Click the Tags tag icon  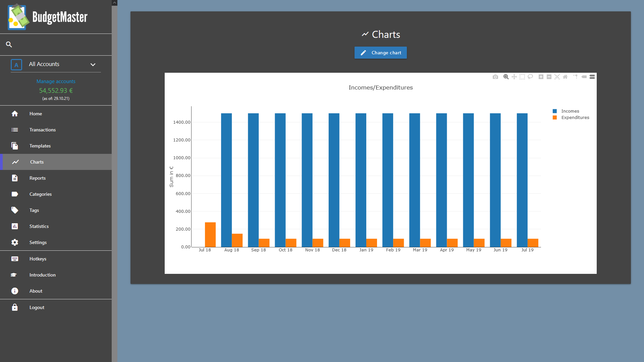pos(15,210)
